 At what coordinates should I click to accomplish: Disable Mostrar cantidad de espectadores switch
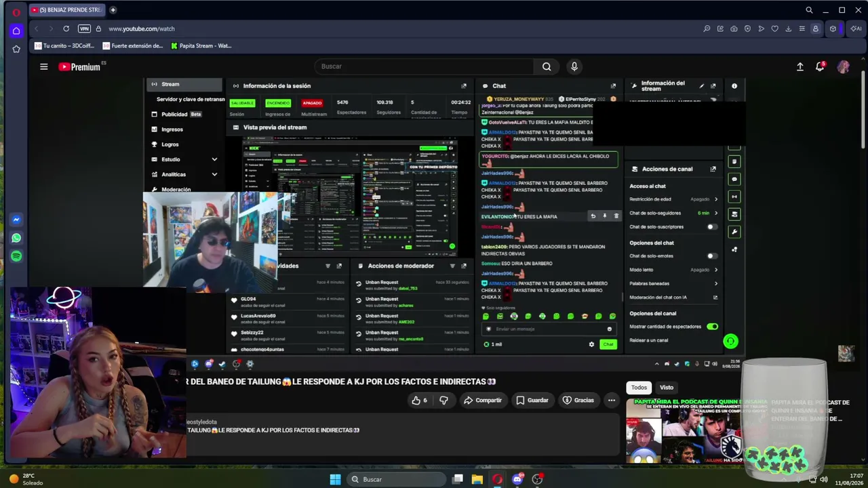point(712,327)
